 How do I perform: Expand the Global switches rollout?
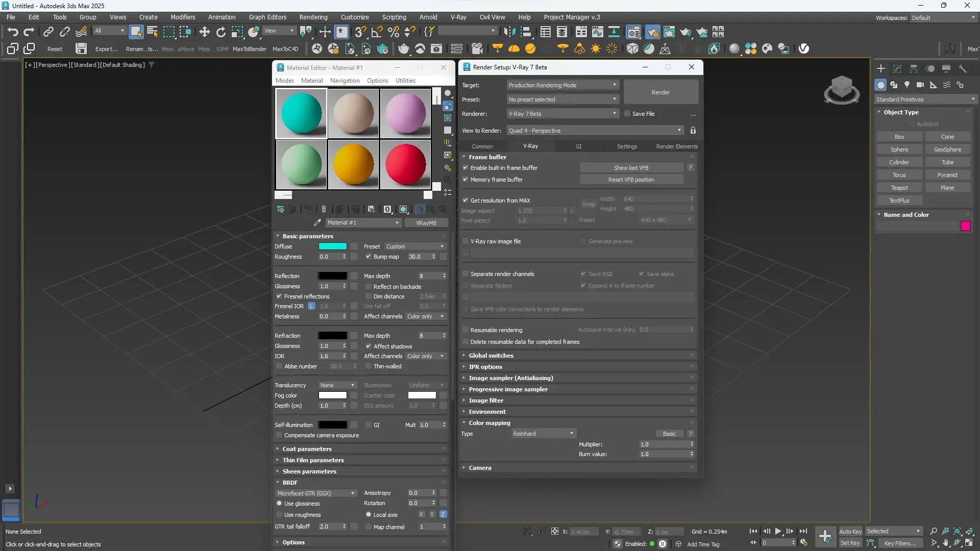click(491, 356)
